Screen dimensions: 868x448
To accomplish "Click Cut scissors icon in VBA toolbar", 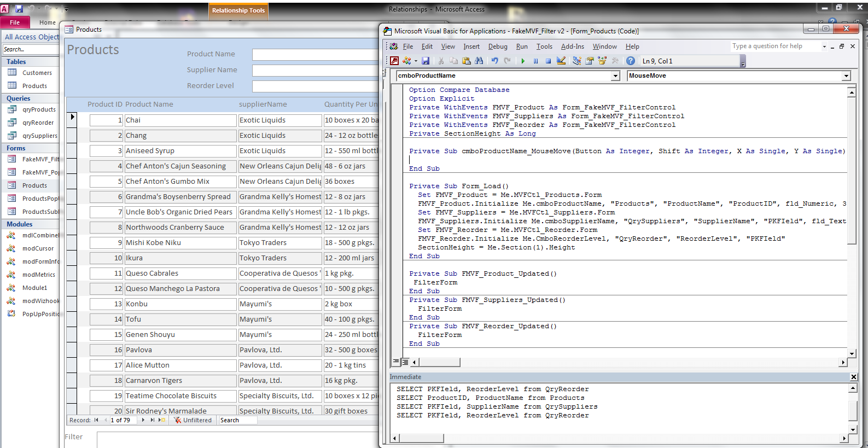I will tap(441, 61).
